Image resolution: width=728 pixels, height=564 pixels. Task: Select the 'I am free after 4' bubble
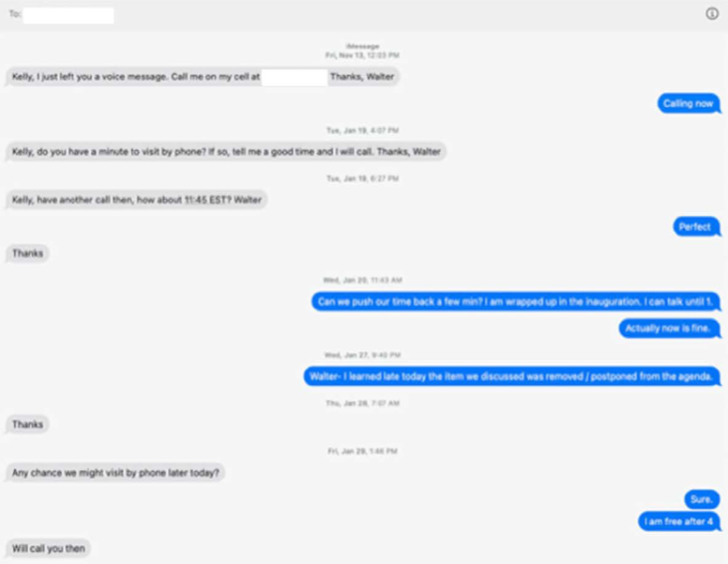click(679, 522)
